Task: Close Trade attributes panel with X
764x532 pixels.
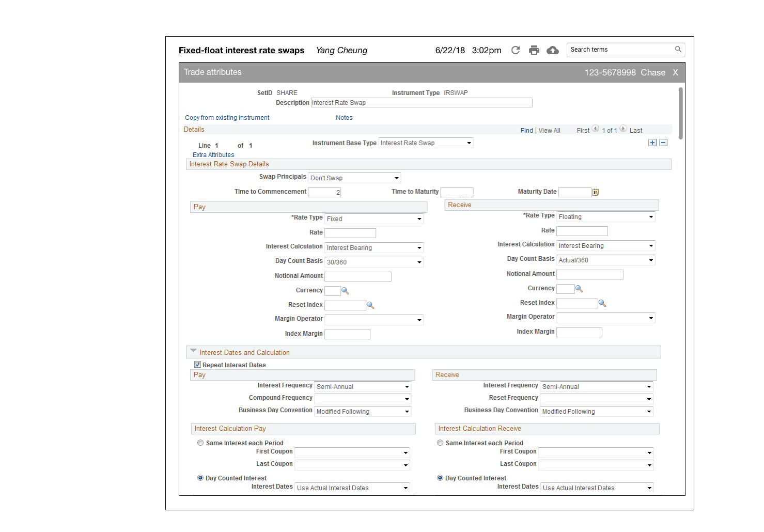Action: pyautogui.click(x=675, y=72)
